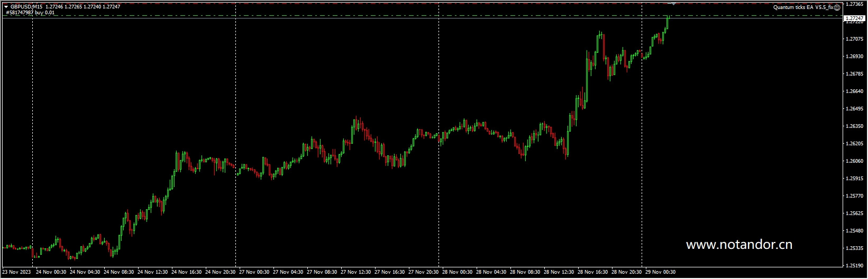Click the 28 Nov 00:30 time label
Screen dimensions: 868x279
pyautogui.click(x=458, y=273)
